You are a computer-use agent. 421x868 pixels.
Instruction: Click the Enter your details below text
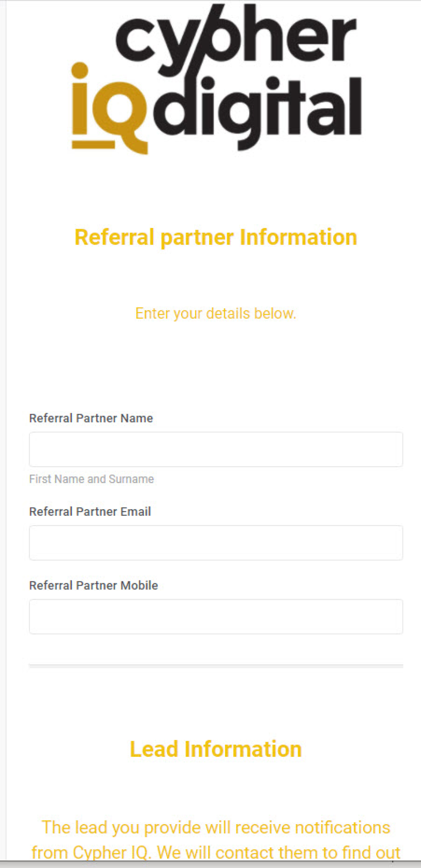216,313
